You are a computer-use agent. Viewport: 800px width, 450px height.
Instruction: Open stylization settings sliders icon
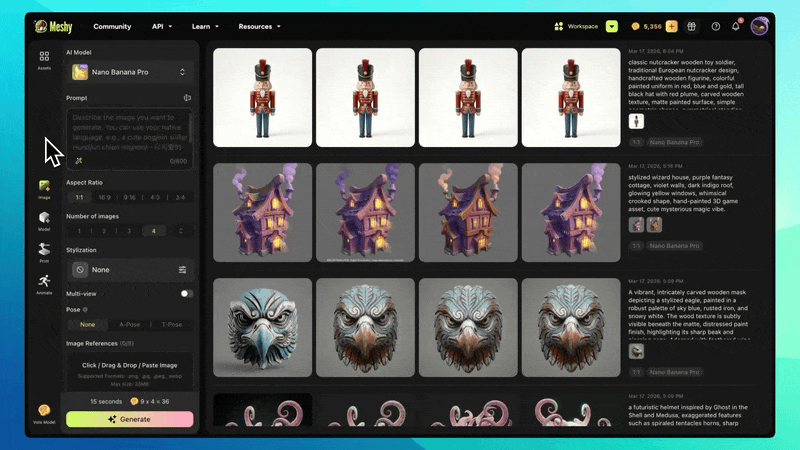[182, 270]
